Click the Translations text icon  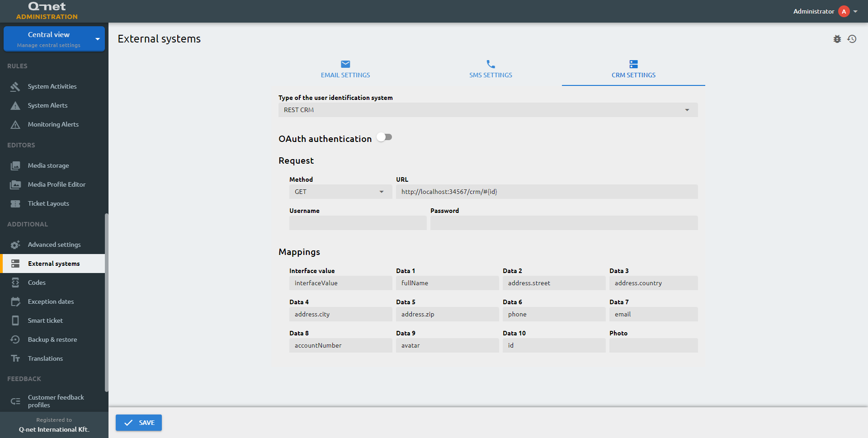point(15,358)
